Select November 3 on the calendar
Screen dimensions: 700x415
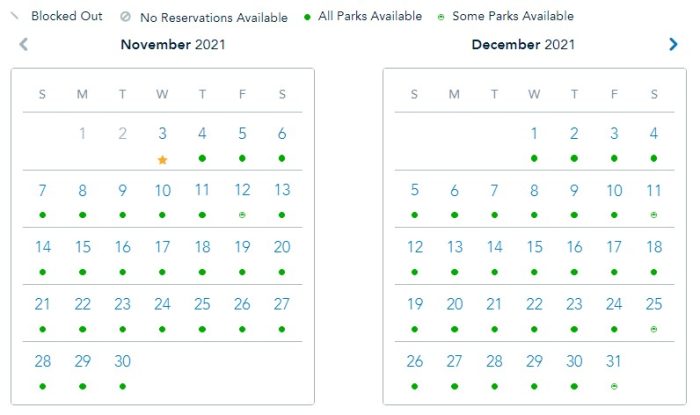click(162, 133)
